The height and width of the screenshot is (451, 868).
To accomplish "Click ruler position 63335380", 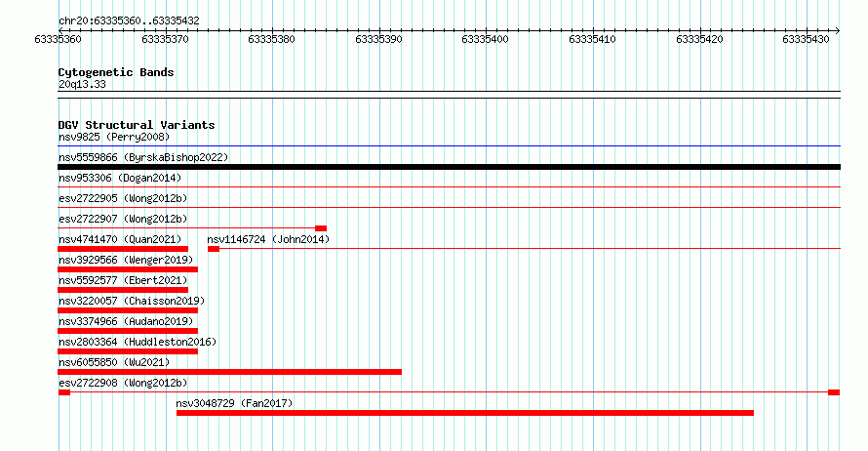I will click(271, 39).
